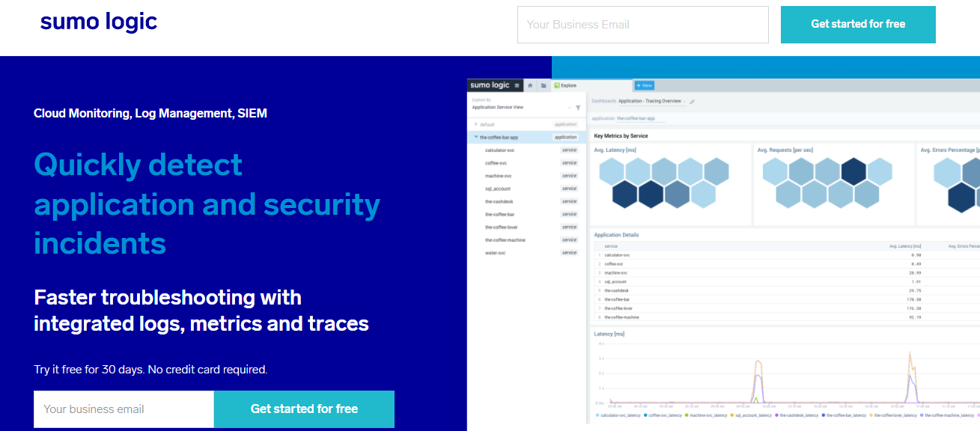Select the-cashdesk in the service tree
This screenshot has width=980, height=431.
pyautogui.click(x=499, y=201)
